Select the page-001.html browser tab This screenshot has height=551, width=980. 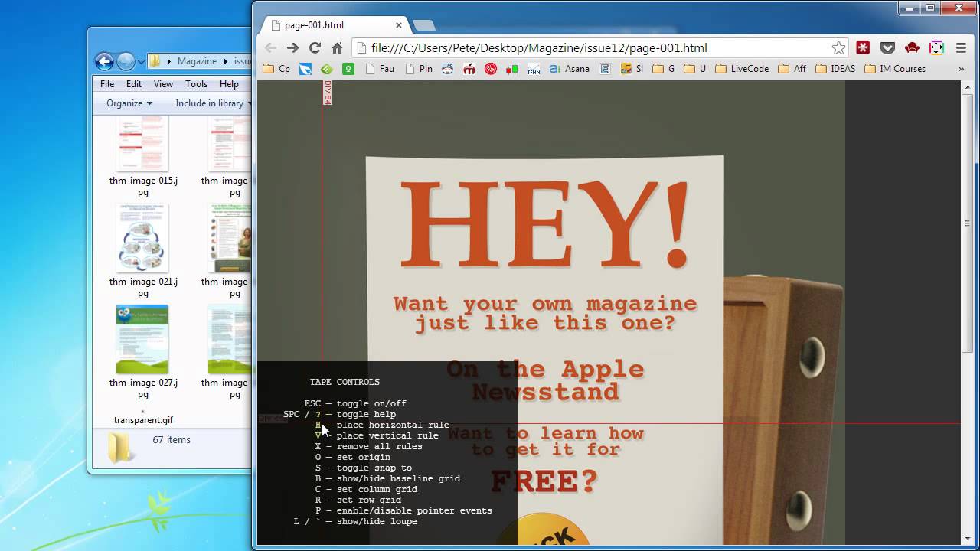pos(334,25)
